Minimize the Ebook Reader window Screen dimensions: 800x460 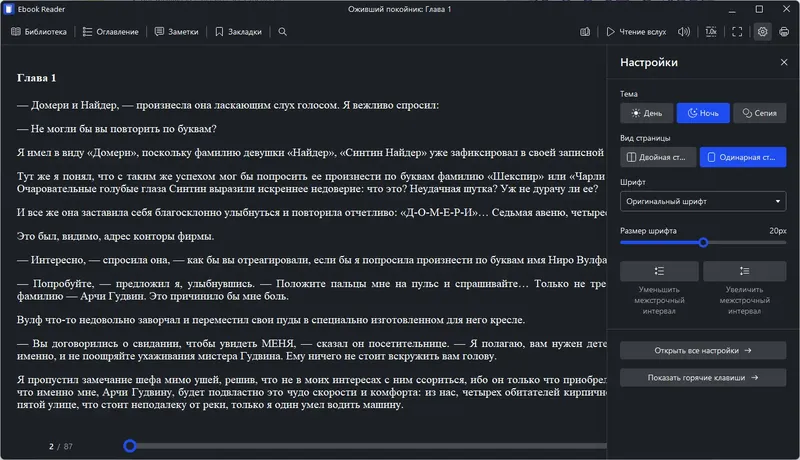[x=732, y=9]
